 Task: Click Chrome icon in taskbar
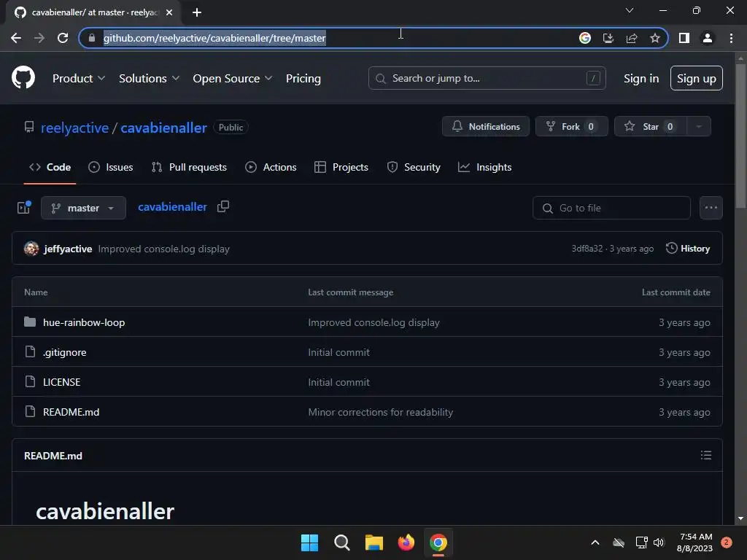point(438,542)
